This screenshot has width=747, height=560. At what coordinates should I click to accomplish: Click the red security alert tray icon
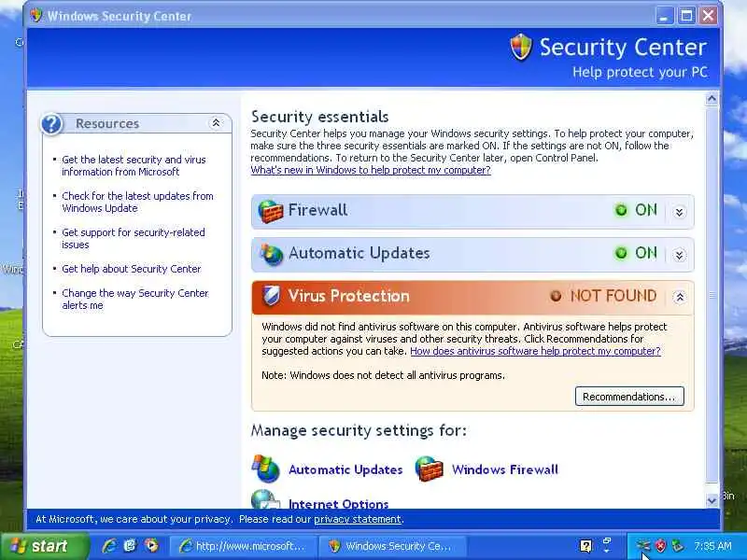click(660, 546)
